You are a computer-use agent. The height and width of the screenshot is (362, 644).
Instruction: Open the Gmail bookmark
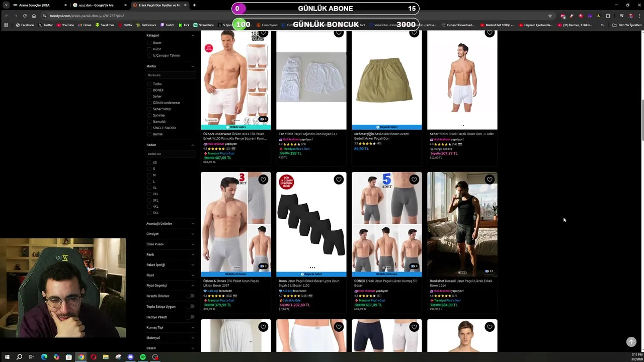tap(85, 25)
